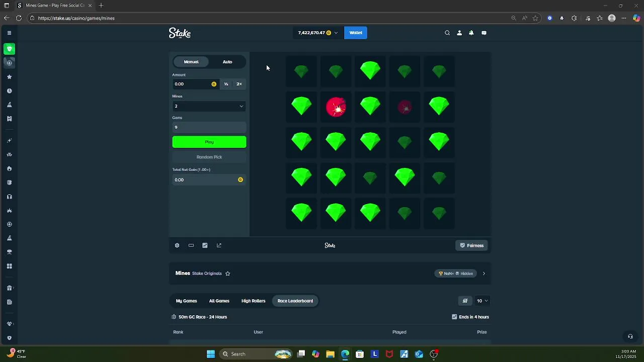
Task: Switch to Auto betting mode
Action: point(227,62)
